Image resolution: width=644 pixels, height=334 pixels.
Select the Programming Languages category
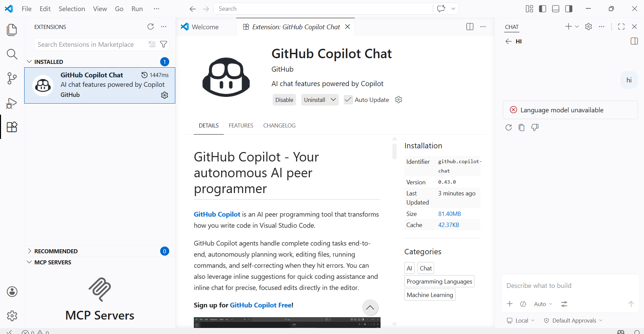(x=439, y=282)
